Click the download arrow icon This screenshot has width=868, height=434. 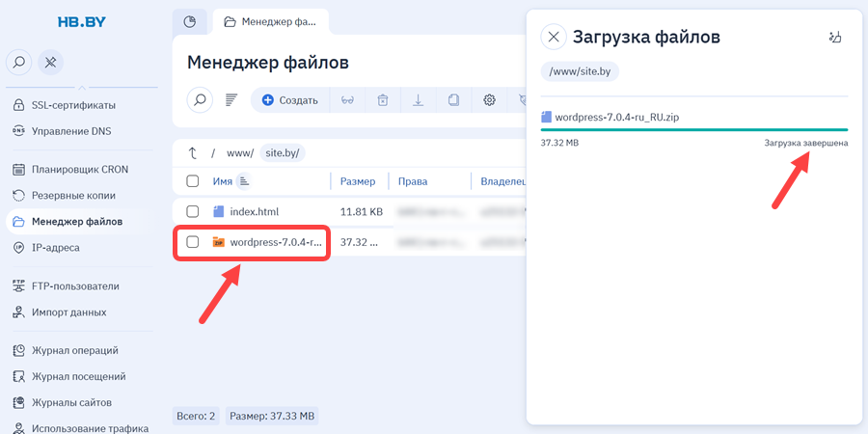[x=418, y=100]
